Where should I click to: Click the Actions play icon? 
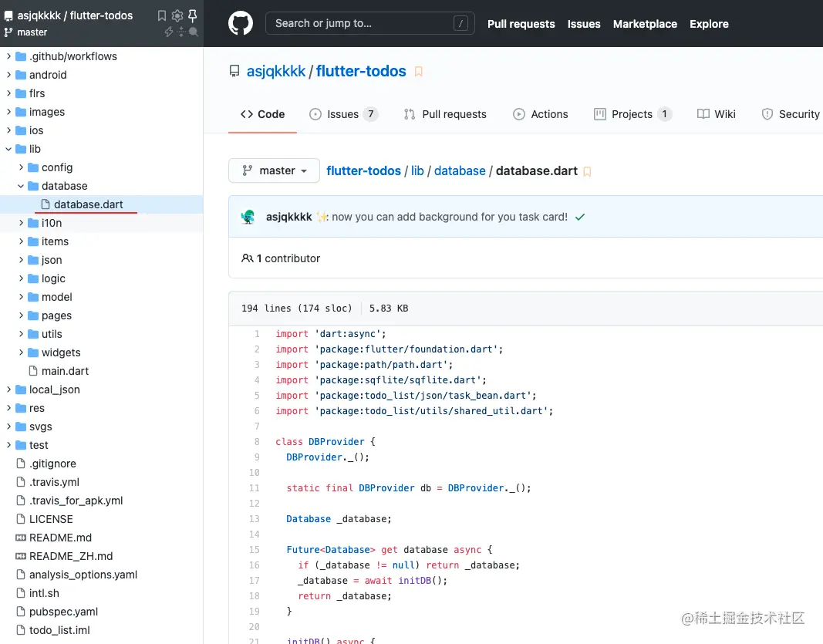pos(518,114)
